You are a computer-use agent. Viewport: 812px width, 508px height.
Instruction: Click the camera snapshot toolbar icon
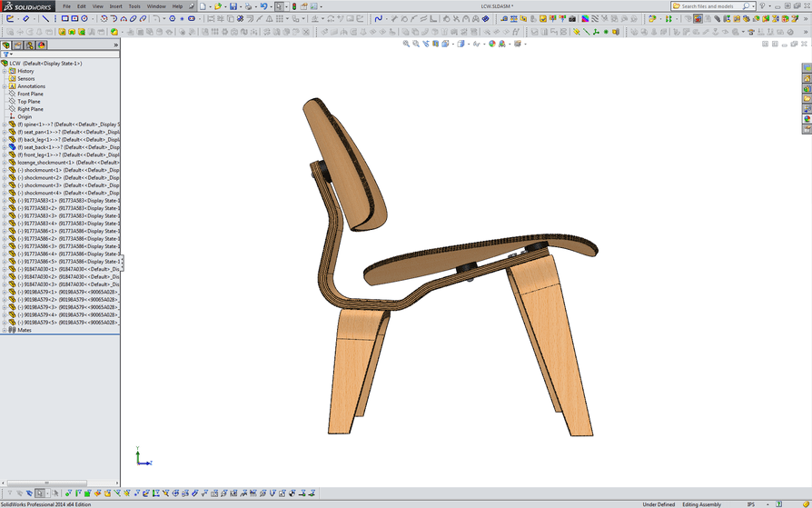click(571, 19)
